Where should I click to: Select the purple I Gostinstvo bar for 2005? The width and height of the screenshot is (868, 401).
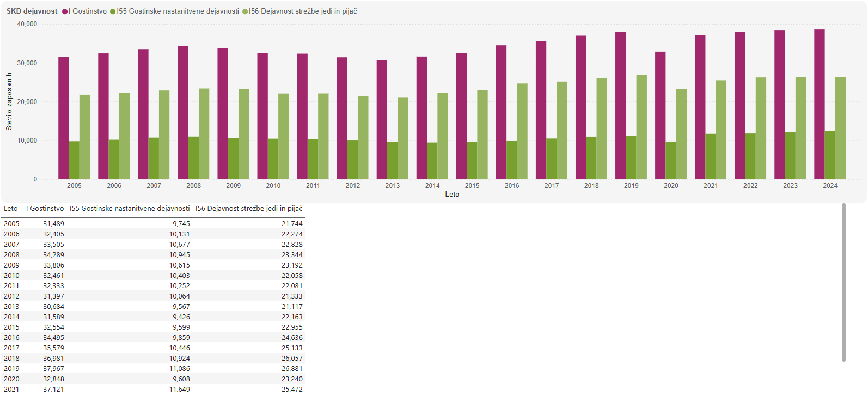64,118
